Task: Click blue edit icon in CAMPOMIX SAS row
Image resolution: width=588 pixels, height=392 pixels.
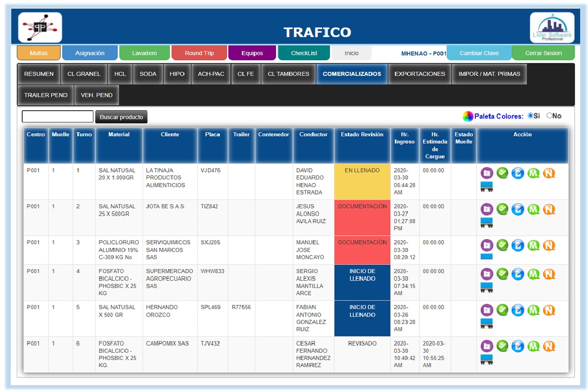Action: click(x=517, y=346)
